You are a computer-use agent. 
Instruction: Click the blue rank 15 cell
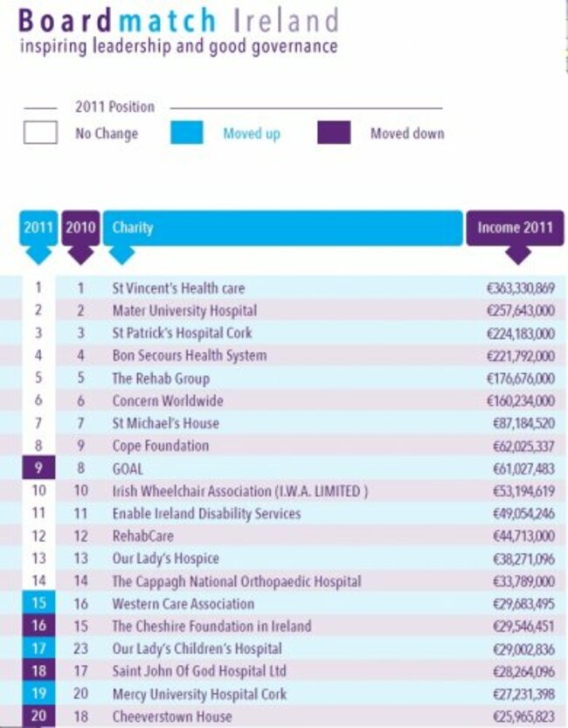(38, 604)
